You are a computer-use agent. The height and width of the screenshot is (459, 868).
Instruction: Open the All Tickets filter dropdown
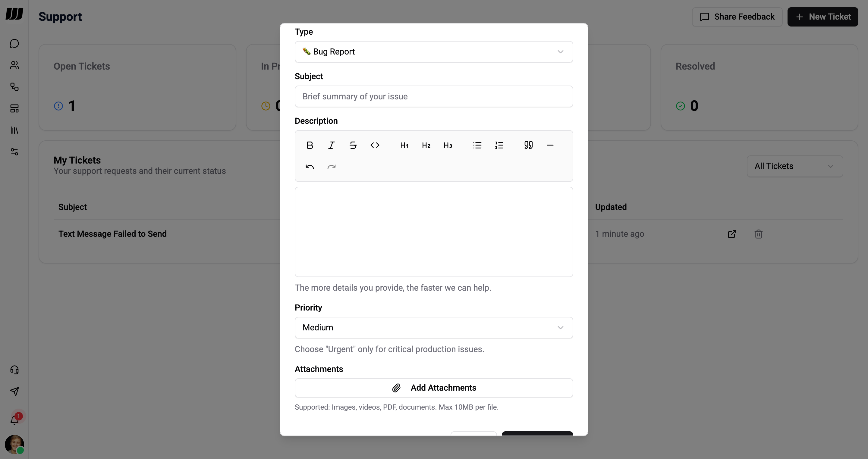coord(794,166)
